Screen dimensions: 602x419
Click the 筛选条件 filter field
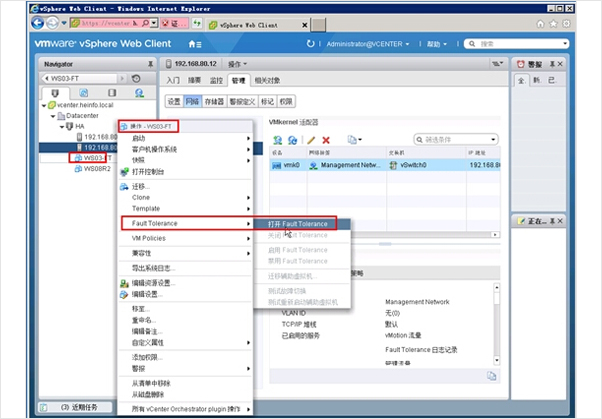(x=456, y=139)
